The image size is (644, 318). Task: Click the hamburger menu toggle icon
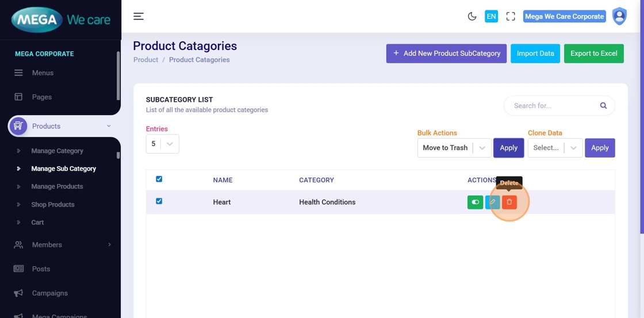139,16
